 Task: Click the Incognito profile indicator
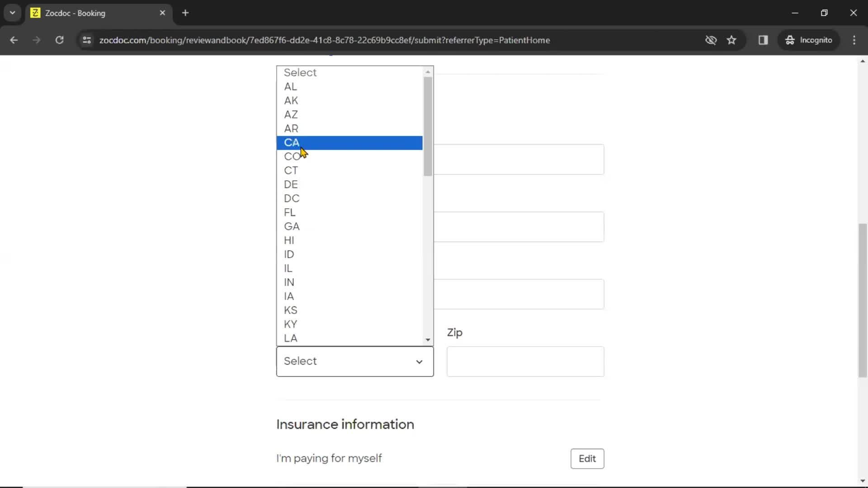point(809,40)
